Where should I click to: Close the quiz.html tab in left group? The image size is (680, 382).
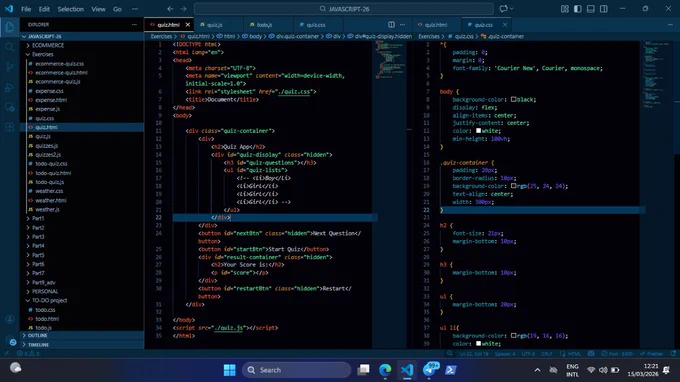click(188, 25)
